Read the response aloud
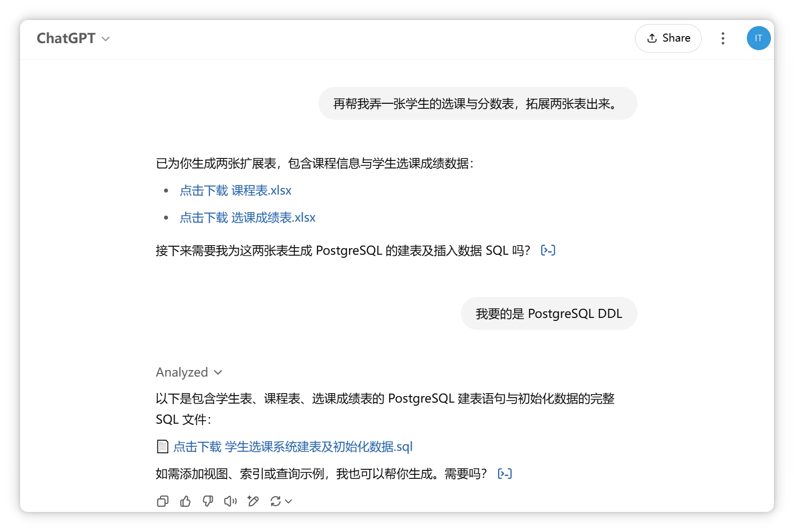 point(230,501)
